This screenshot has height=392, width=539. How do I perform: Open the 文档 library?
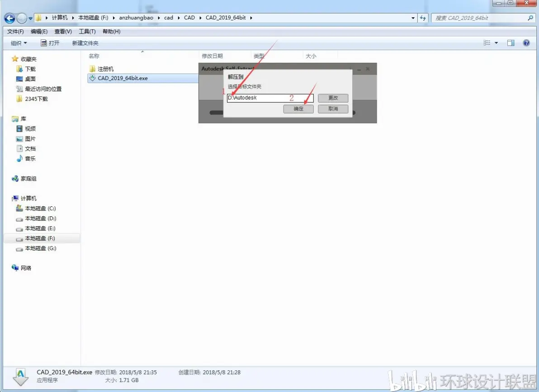30,149
